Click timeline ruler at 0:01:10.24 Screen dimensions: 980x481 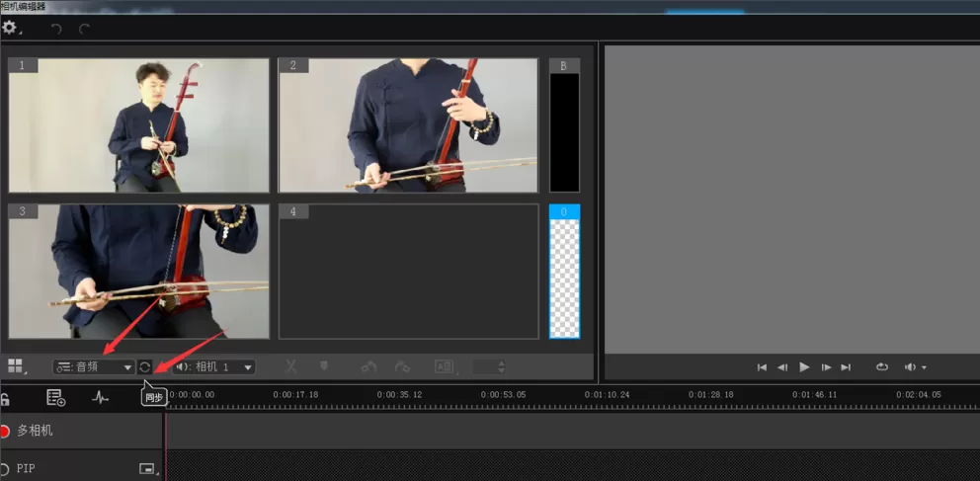coord(607,395)
